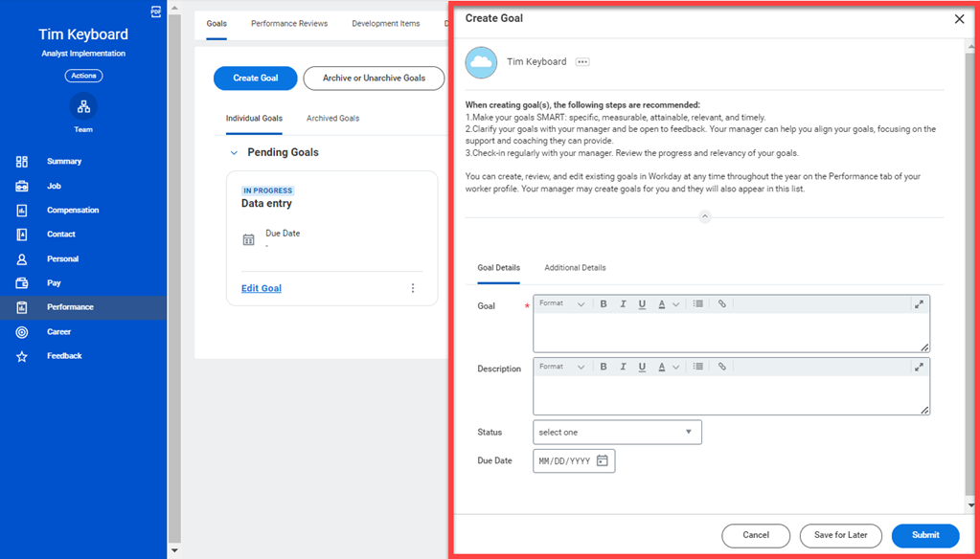Open calendar picker in Due Date field
Screen dimensions: 980x559
tap(603, 461)
